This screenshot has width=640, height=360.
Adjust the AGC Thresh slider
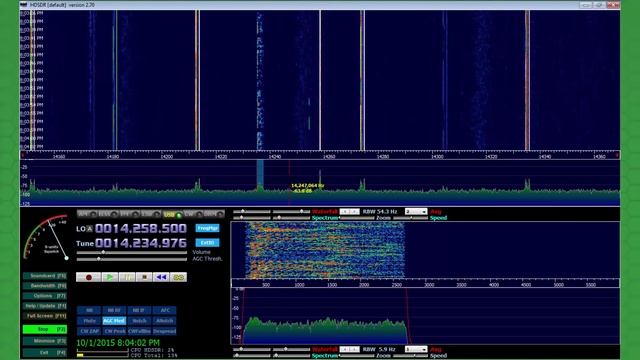(131, 259)
